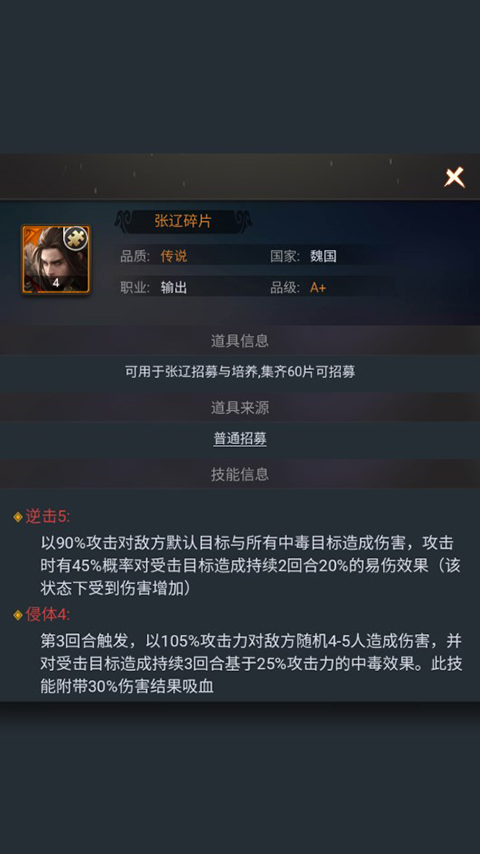This screenshot has width=480, height=854.
Task: Tap the diamond icon beside 逆击5
Action: point(18,517)
